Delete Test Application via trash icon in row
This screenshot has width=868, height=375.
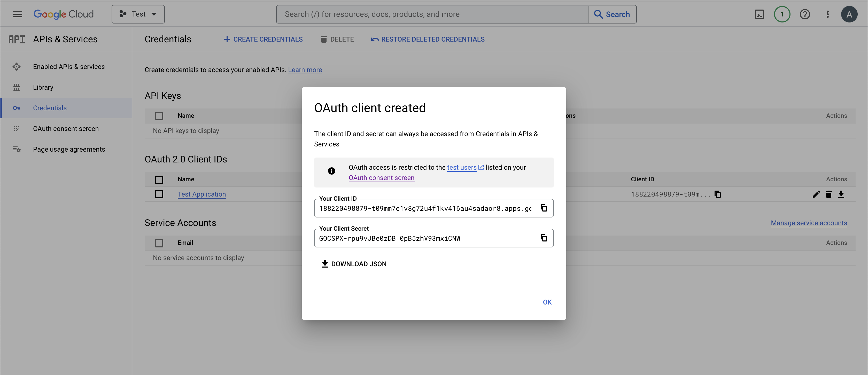click(x=828, y=194)
